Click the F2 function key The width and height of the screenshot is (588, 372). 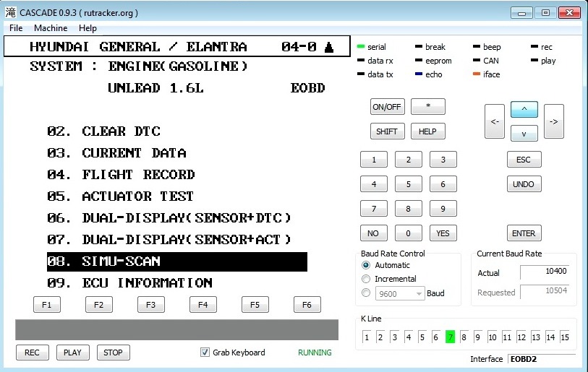[99, 305]
